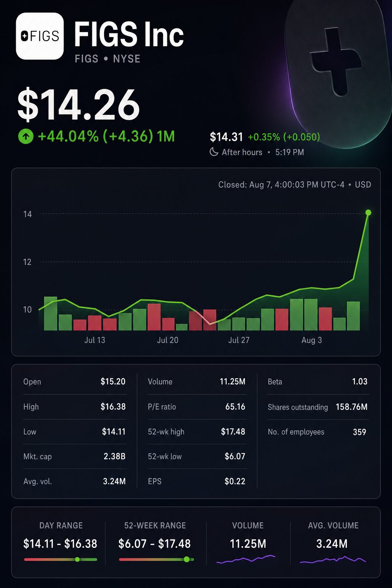Click the Open value $15.20
The width and height of the screenshot is (392, 588).
113,382
